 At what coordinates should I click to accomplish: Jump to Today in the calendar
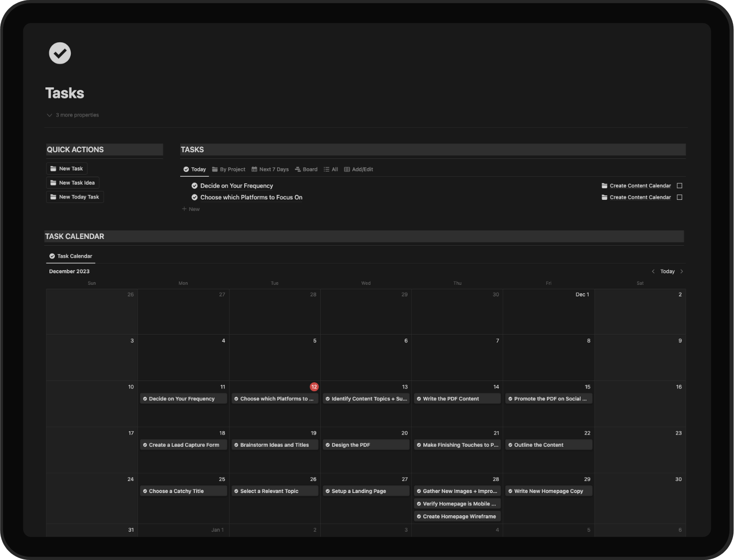(x=667, y=272)
